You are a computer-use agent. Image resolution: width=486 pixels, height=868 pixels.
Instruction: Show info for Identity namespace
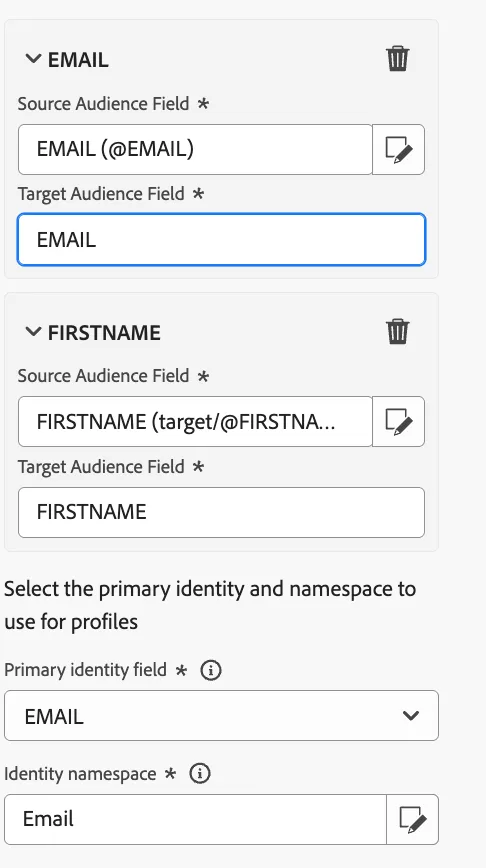pos(200,773)
